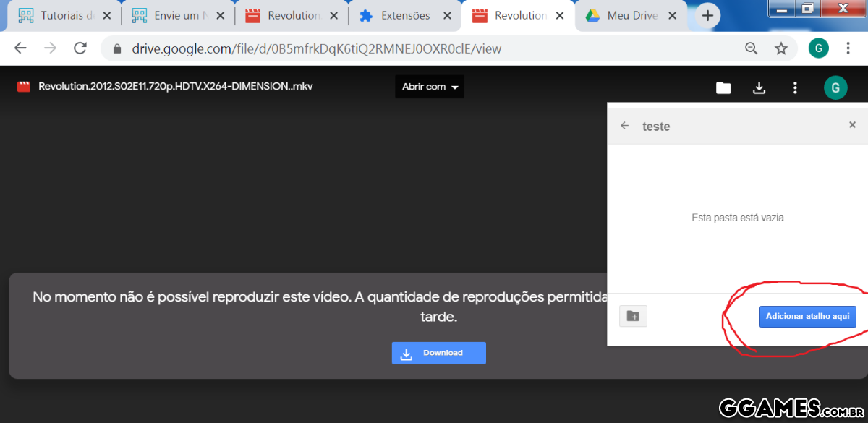
Task: Open a new browser tab
Action: (707, 15)
